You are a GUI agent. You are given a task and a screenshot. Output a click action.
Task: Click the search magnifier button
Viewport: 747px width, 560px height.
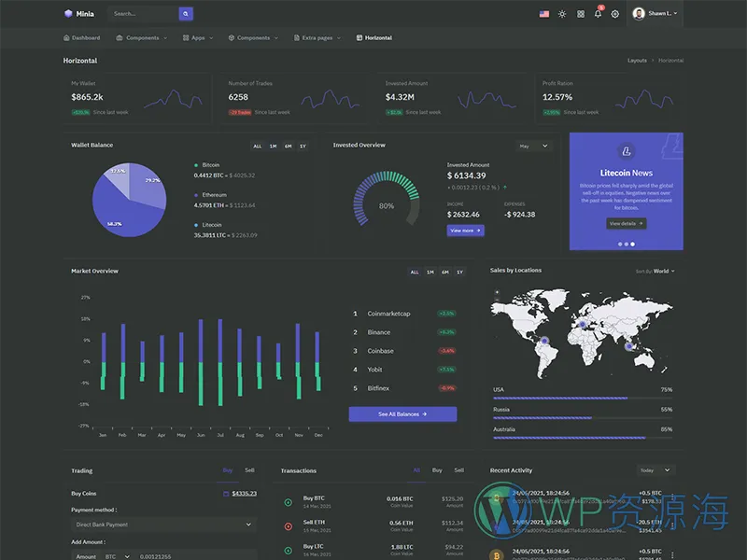pos(187,14)
